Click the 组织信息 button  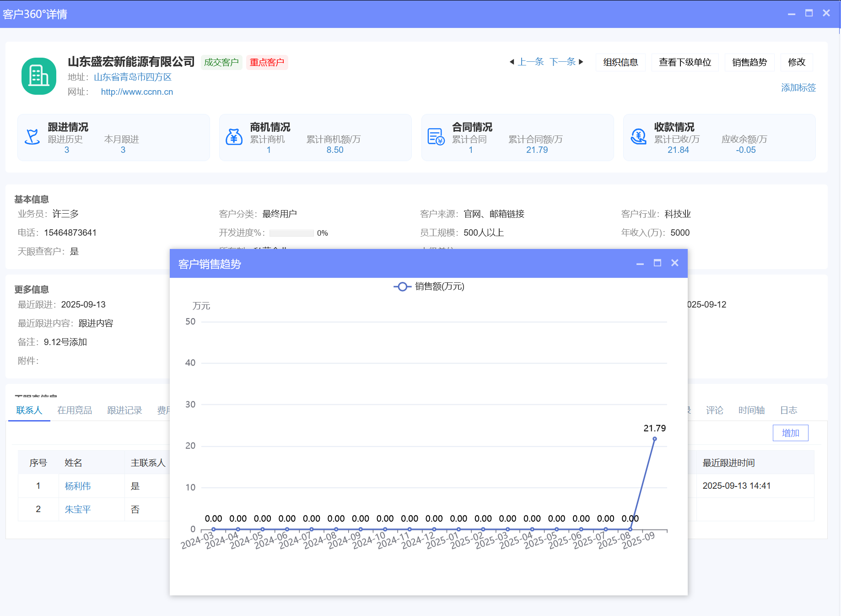(620, 62)
